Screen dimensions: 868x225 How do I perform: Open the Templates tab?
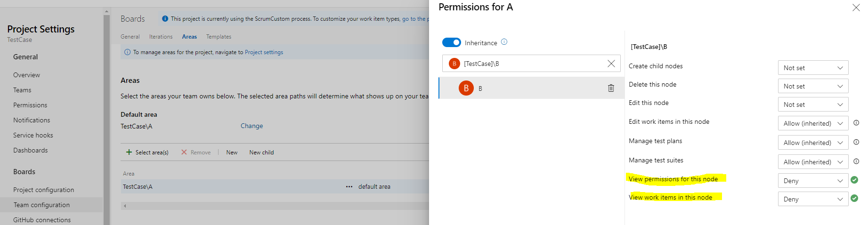click(x=219, y=37)
